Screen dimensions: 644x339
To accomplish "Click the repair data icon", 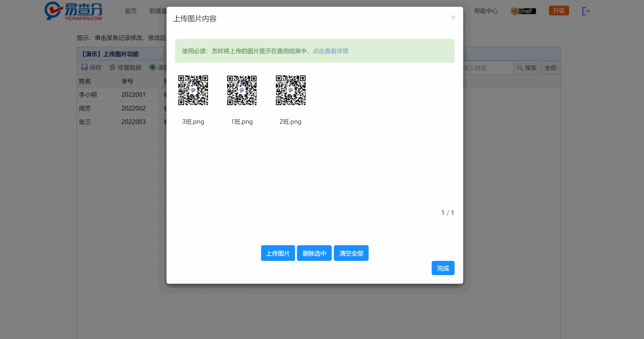I will (112, 67).
